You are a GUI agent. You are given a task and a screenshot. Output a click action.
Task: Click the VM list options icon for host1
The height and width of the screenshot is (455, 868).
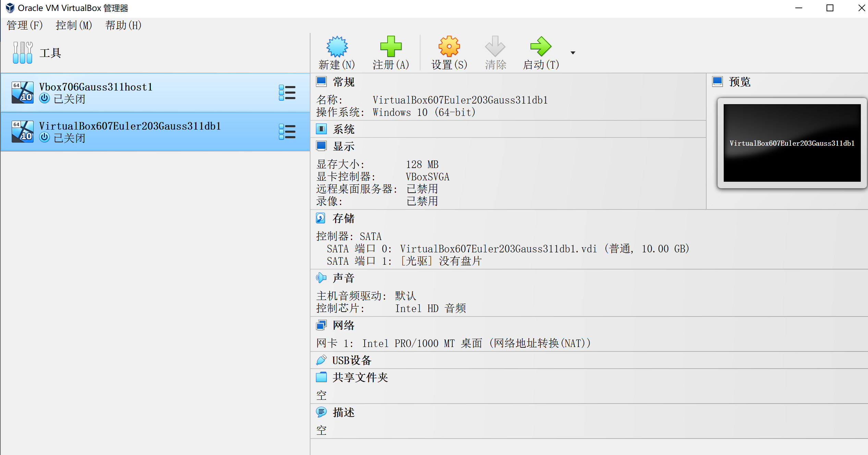pyautogui.click(x=286, y=93)
